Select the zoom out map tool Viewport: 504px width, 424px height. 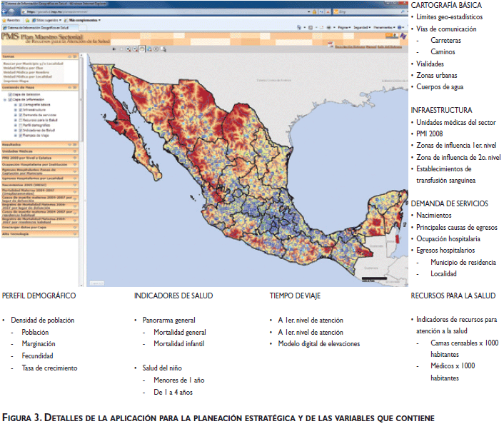point(133,49)
